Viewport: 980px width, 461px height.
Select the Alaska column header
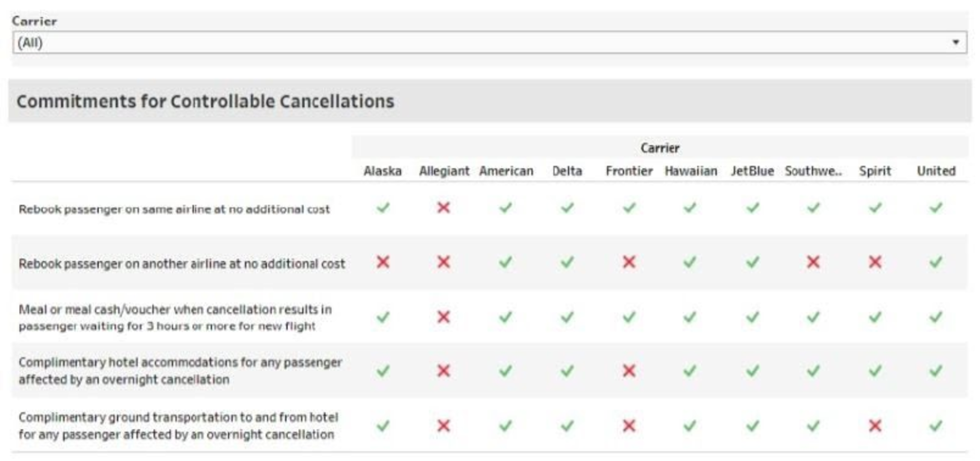(x=382, y=171)
